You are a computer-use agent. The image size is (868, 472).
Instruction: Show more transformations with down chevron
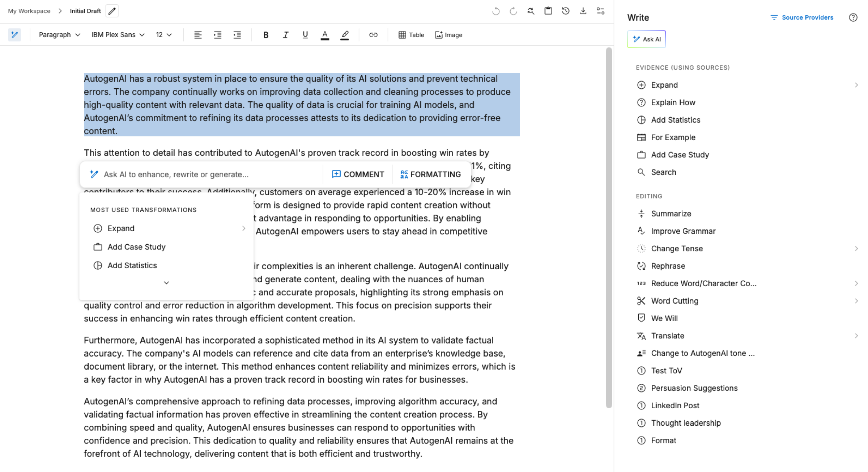166,283
